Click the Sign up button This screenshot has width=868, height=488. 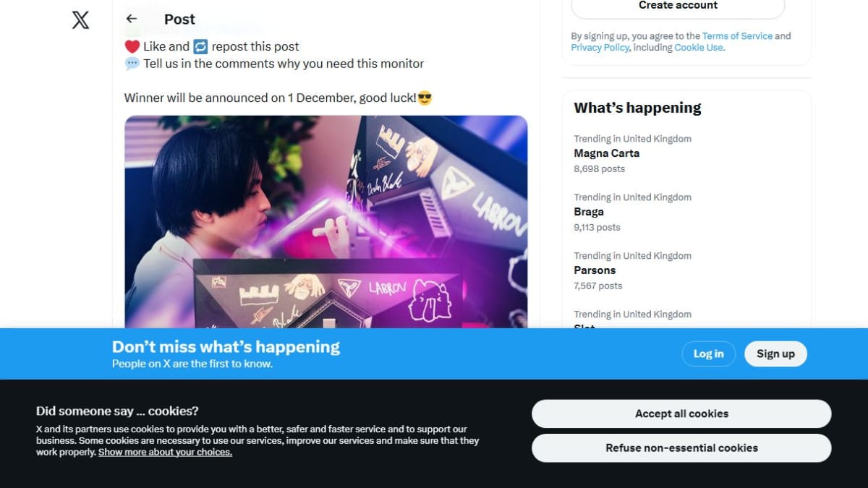(775, 354)
